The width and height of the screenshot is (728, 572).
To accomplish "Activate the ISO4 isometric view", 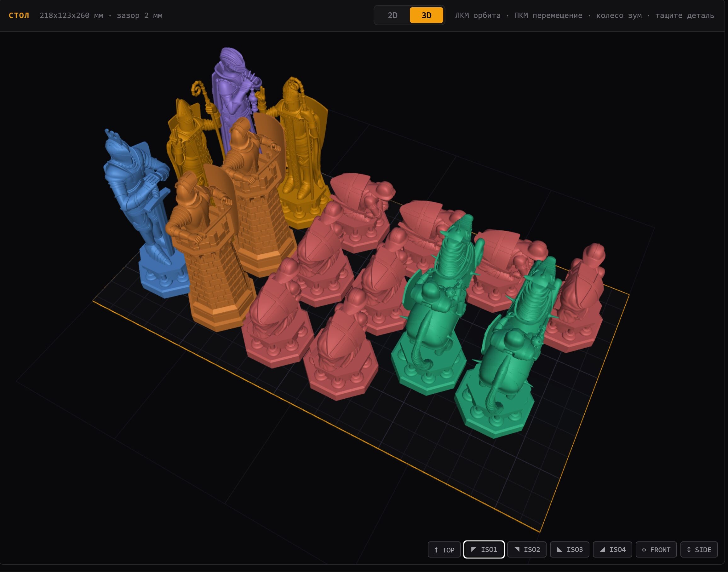I will [x=612, y=550].
